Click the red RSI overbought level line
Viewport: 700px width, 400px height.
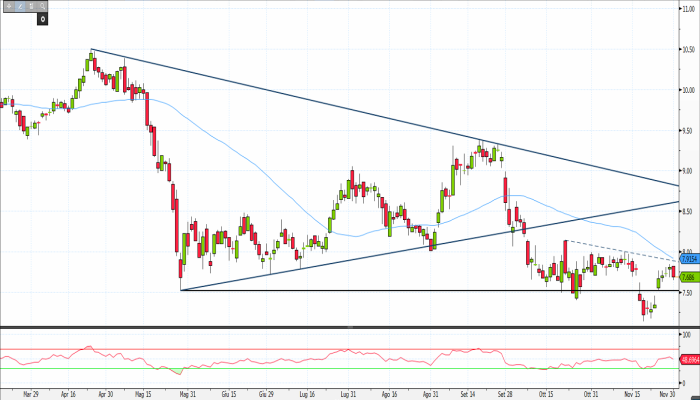click(300, 350)
